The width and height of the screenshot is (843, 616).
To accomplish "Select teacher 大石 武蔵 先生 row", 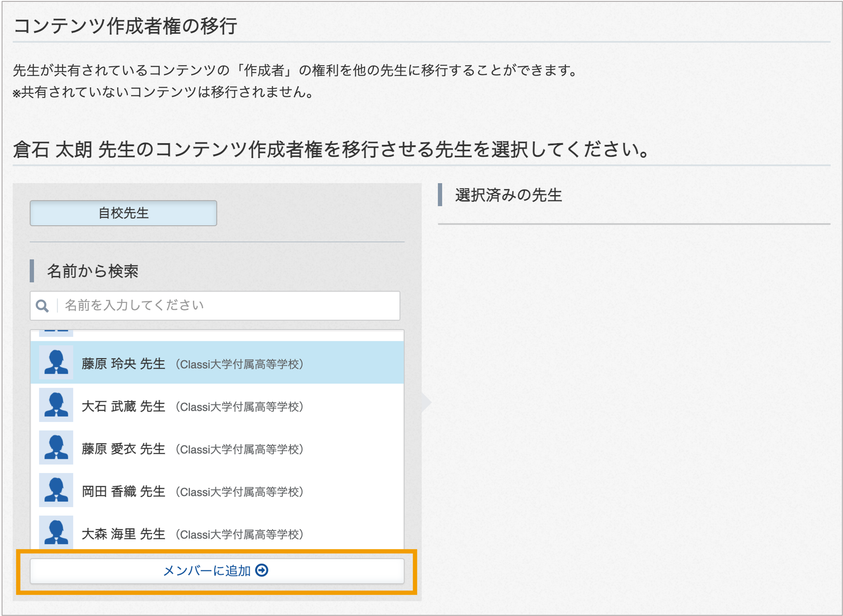I will click(217, 405).
